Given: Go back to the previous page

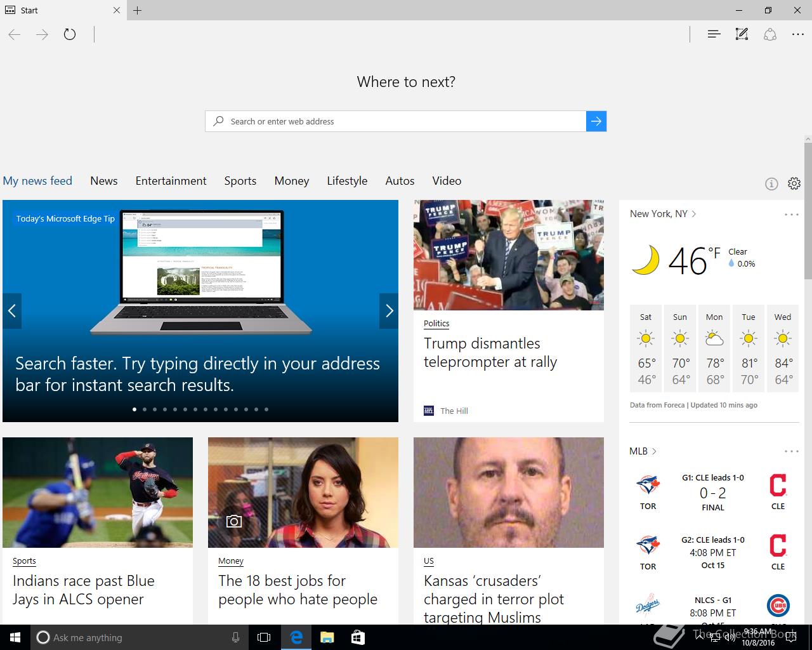Looking at the screenshot, I should [15, 34].
